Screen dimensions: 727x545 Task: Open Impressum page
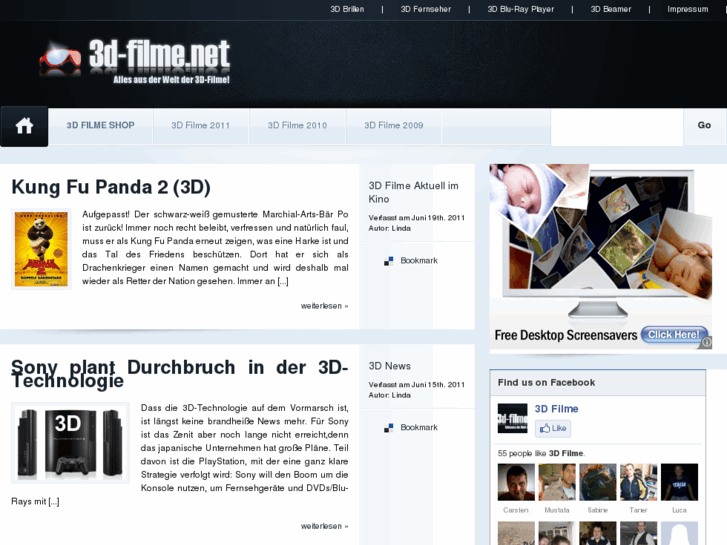click(688, 9)
